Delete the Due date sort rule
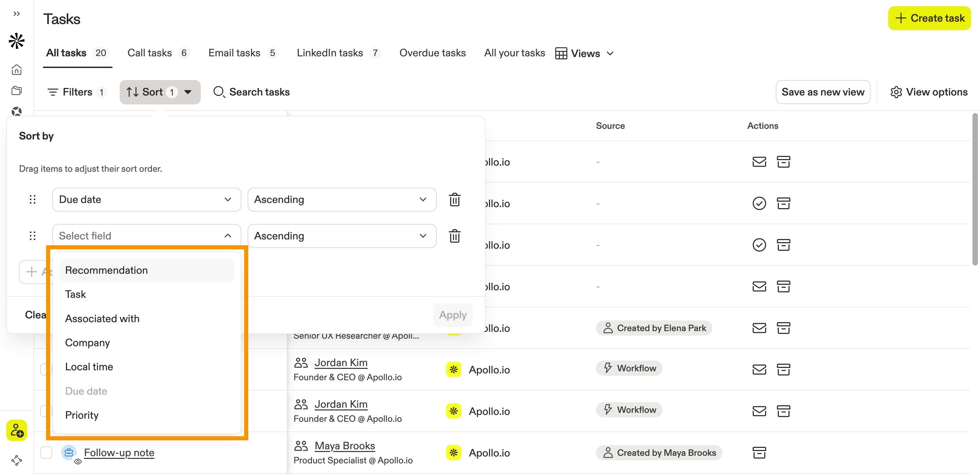Image resolution: width=980 pixels, height=474 pixels. [x=454, y=200]
